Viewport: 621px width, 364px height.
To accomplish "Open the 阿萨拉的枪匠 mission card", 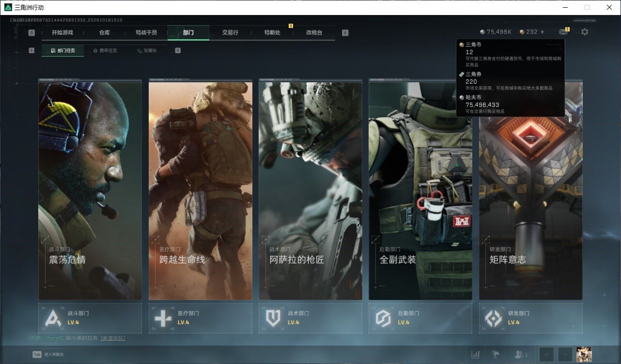I will tap(310, 191).
